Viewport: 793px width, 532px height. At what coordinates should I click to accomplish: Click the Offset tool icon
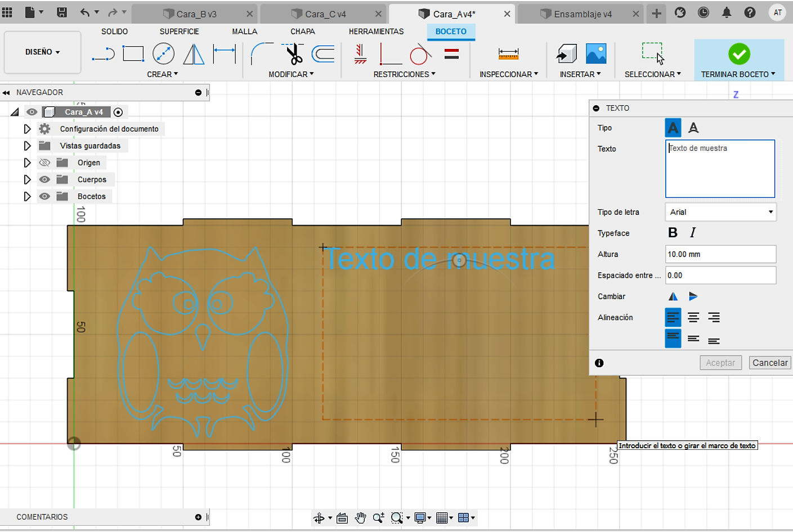pyautogui.click(x=323, y=54)
